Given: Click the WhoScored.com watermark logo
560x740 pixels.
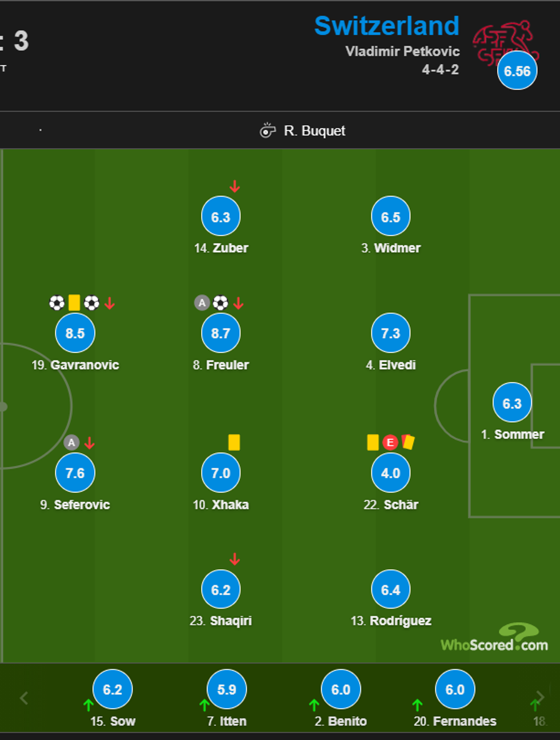Looking at the screenshot, I should point(494,640).
